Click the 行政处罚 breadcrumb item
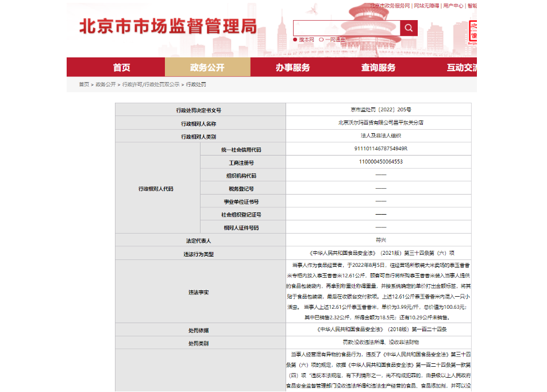Viewport: 547px width, 392px height. tap(196, 84)
